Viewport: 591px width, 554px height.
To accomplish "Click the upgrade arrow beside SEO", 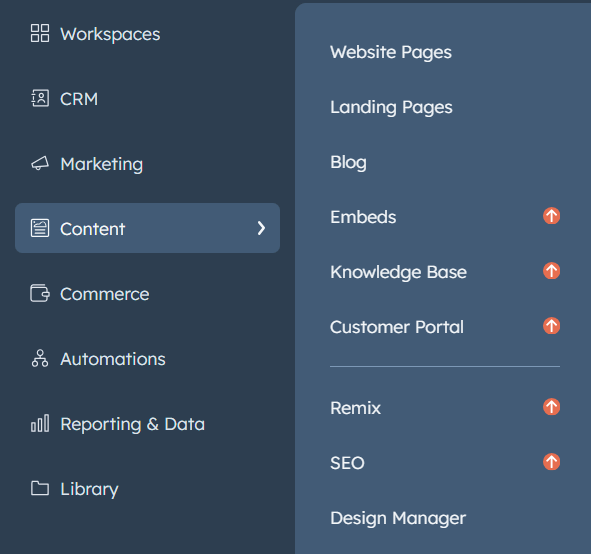I will tap(551, 462).
